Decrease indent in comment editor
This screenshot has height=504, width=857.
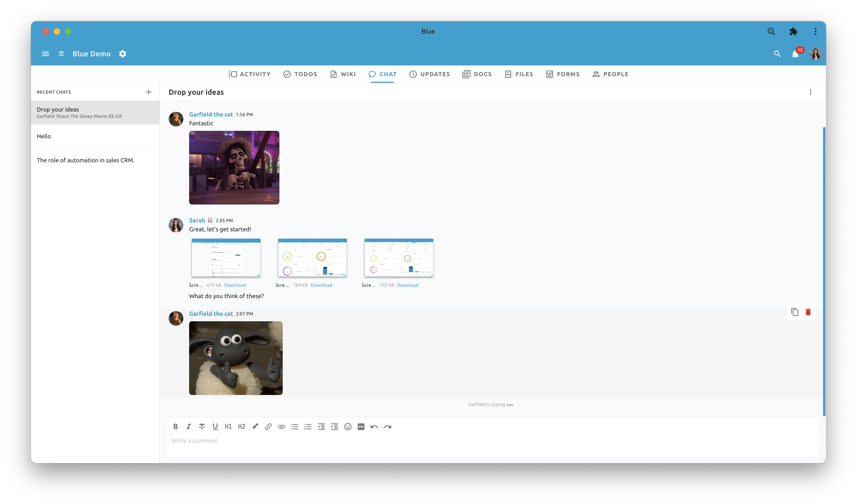321,426
